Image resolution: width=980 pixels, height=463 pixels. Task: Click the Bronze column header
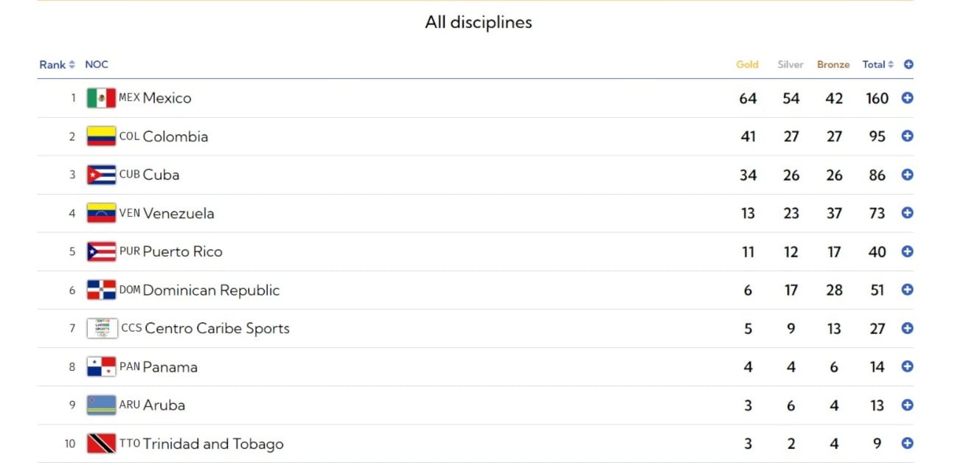(x=833, y=65)
